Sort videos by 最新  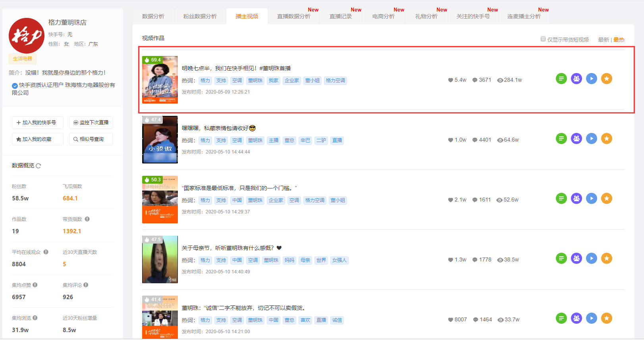coord(604,40)
